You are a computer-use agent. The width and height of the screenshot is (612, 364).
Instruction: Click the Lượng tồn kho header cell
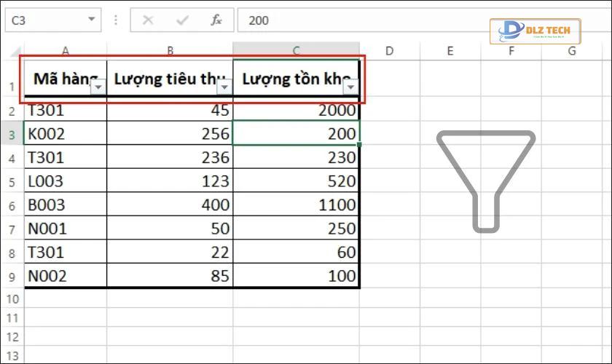pyautogui.click(x=297, y=78)
